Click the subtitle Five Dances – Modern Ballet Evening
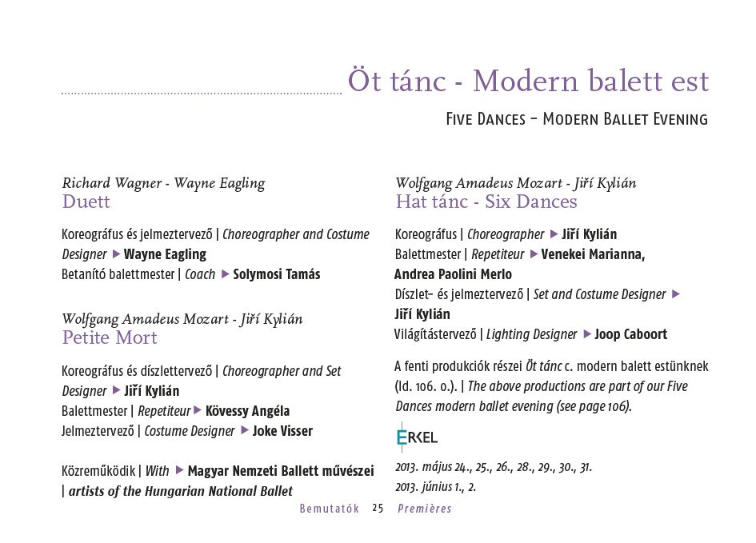This screenshot has width=756, height=543. coord(577,119)
